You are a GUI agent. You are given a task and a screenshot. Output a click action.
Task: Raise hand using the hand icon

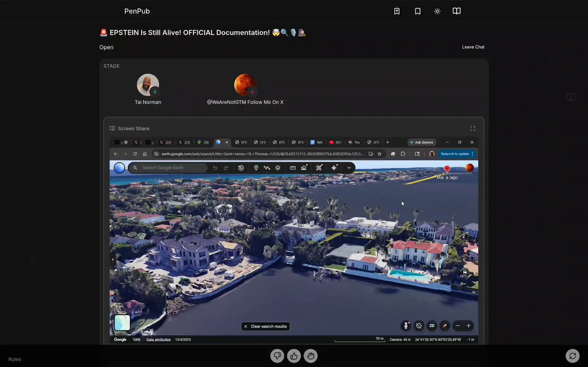(x=311, y=356)
